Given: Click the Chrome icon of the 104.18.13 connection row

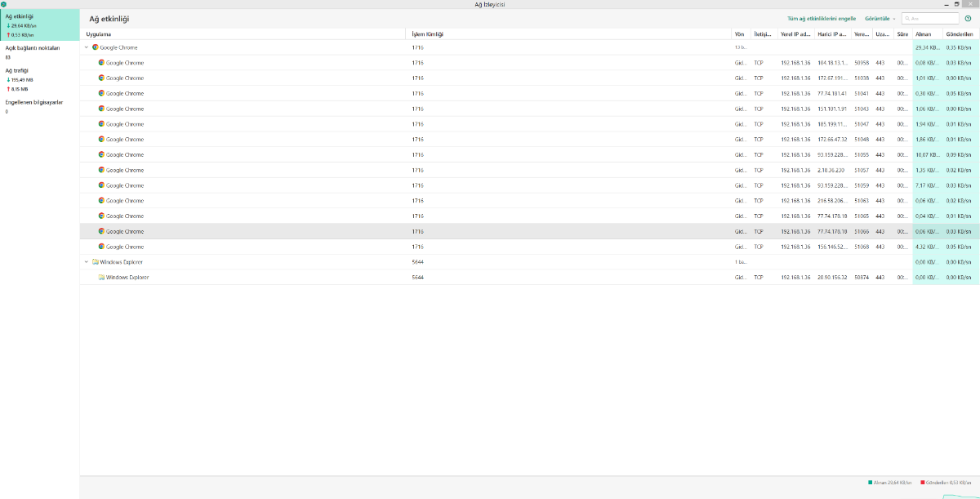Looking at the screenshot, I should click(101, 63).
